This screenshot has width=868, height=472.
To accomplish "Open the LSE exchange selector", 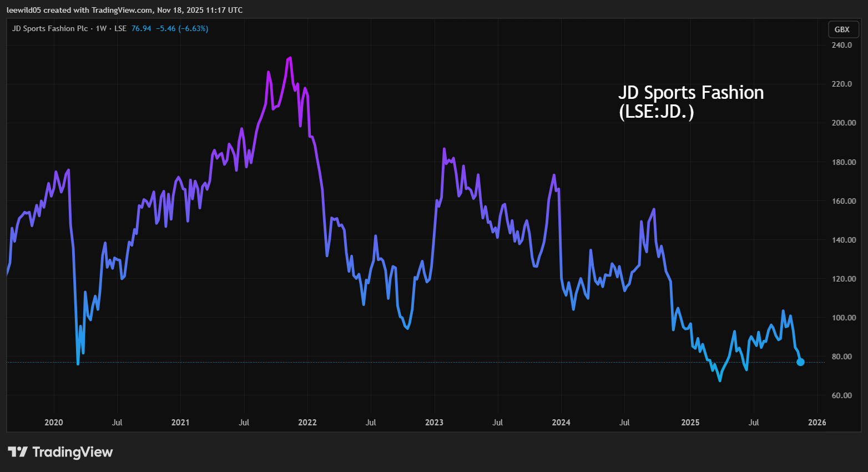I will pos(120,28).
